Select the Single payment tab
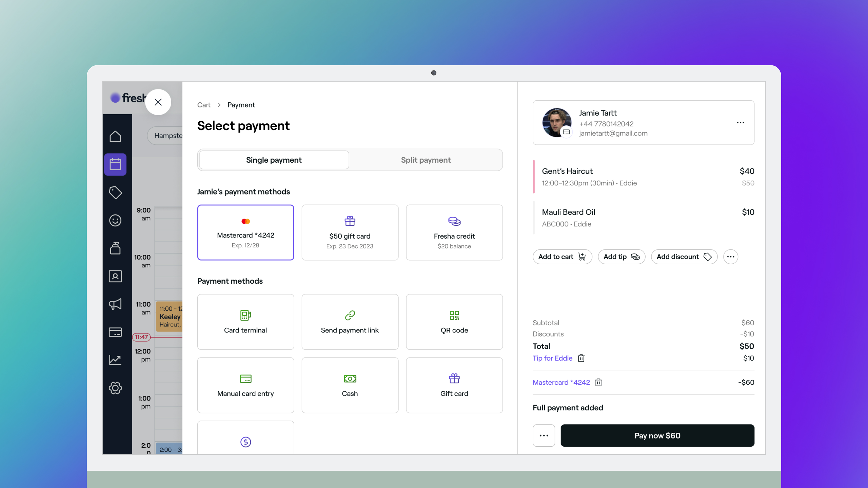Image resolution: width=868 pixels, height=488 pixels. pos(274,160)
